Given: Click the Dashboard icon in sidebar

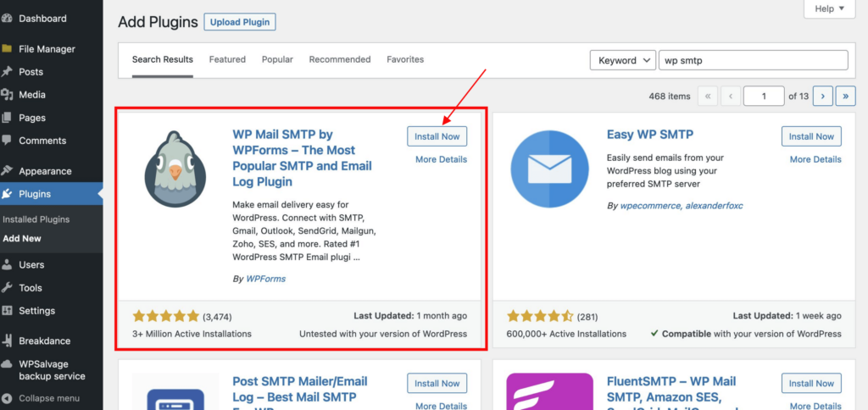Looking at the screenshot, I should 8,18.
